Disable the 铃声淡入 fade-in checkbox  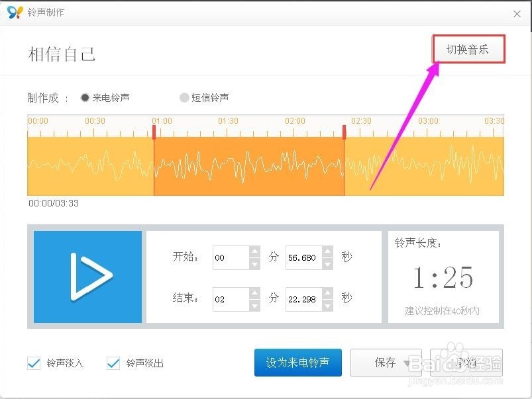point(34,363)
